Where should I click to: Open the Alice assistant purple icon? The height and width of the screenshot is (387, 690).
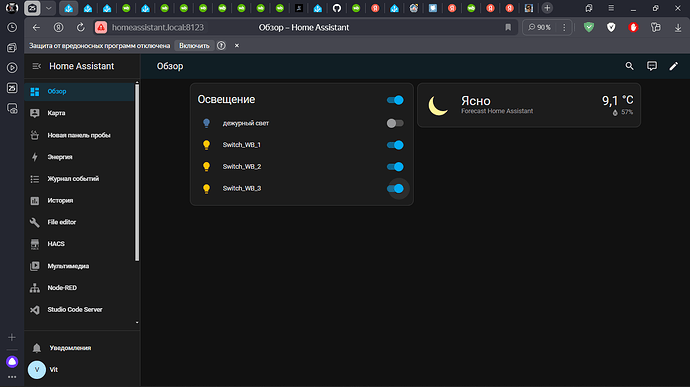click(12, 362)
